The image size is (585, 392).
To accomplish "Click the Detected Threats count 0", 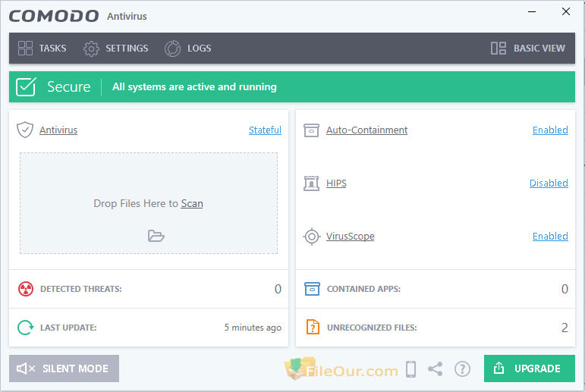I will (278, 289).
